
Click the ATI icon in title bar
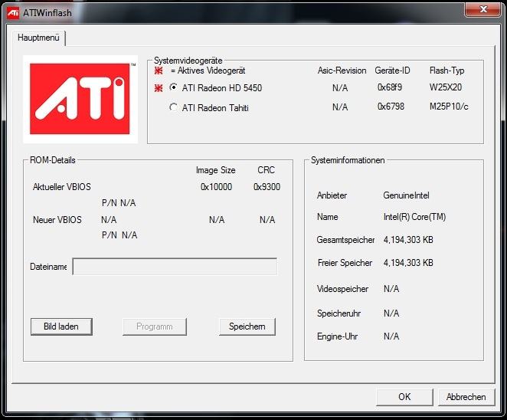[x=13, y=13]
